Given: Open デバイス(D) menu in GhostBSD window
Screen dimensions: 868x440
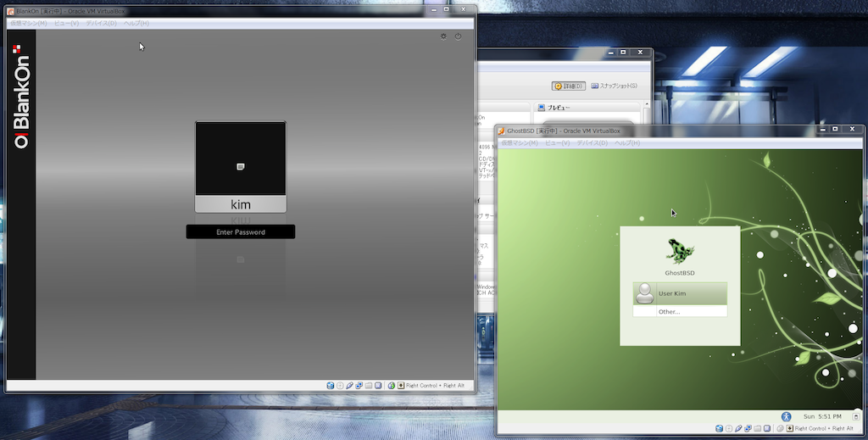Looking at the screenshot, I should click(592, 142).
